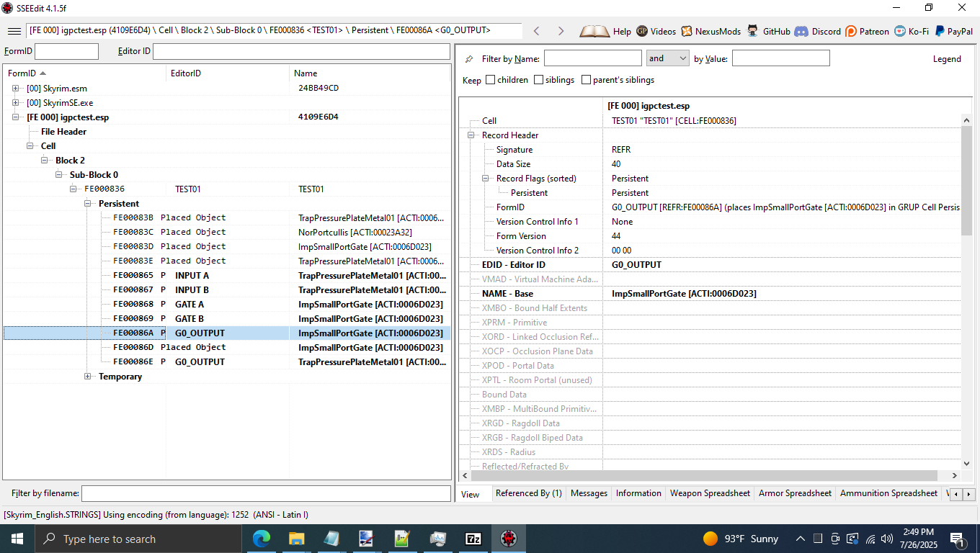This screenshot has height=553, width=980.
Task: Select the FE00086E G0_OUTPUT TrapPressurePlate row
Action: pyautogui.click(x=227, y=362)
